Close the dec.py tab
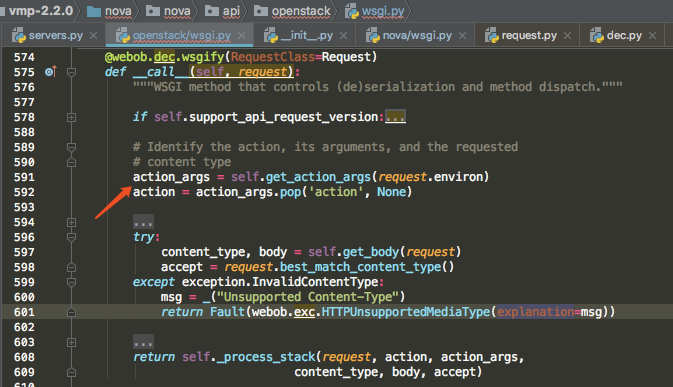The width and height of the screenshot is (673, 387). pyautogui.click(x=652, y=36)
